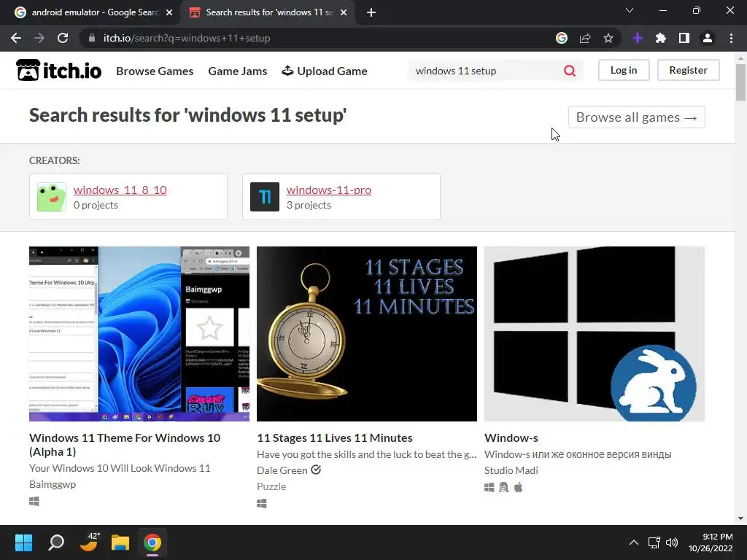The width and height of the screenshot is (747, 560).
Task: Click the Chrome taskbar icon
Action: coord(152,542)
